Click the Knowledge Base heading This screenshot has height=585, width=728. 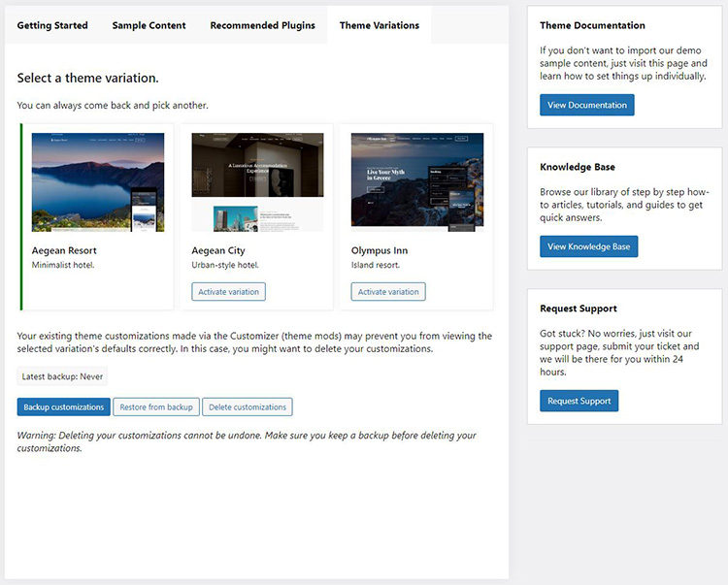578,167
